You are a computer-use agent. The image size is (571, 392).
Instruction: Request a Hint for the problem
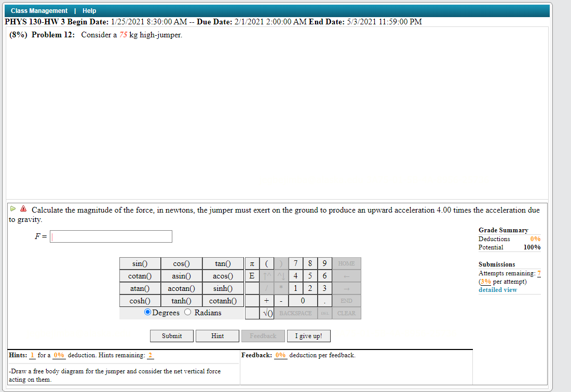(217, 335)
